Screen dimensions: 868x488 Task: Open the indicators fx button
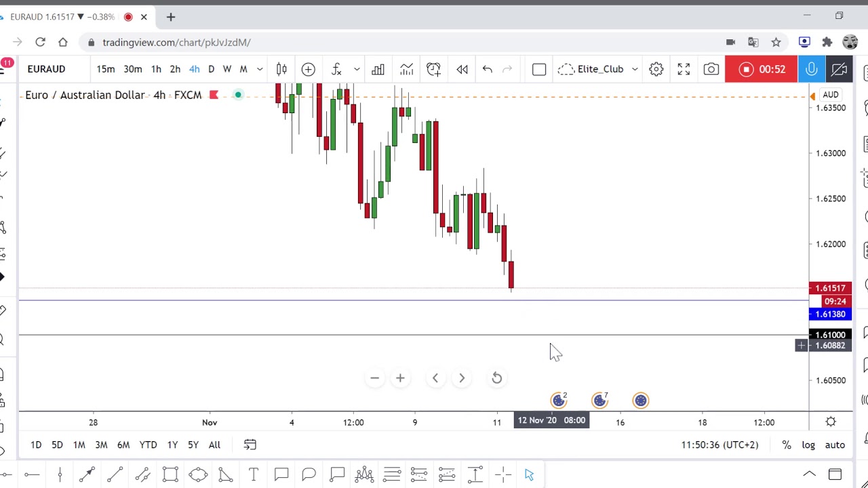(336, 69)
